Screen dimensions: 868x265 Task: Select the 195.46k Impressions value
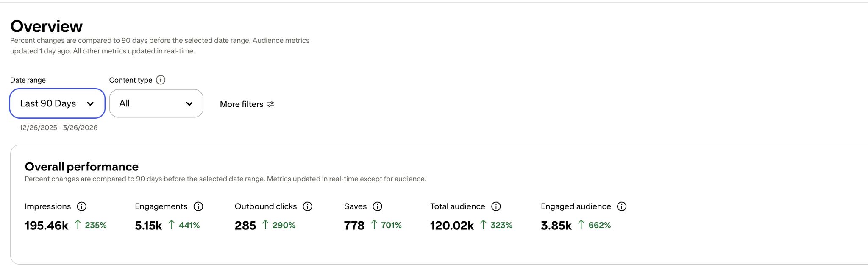coord(46,226)
